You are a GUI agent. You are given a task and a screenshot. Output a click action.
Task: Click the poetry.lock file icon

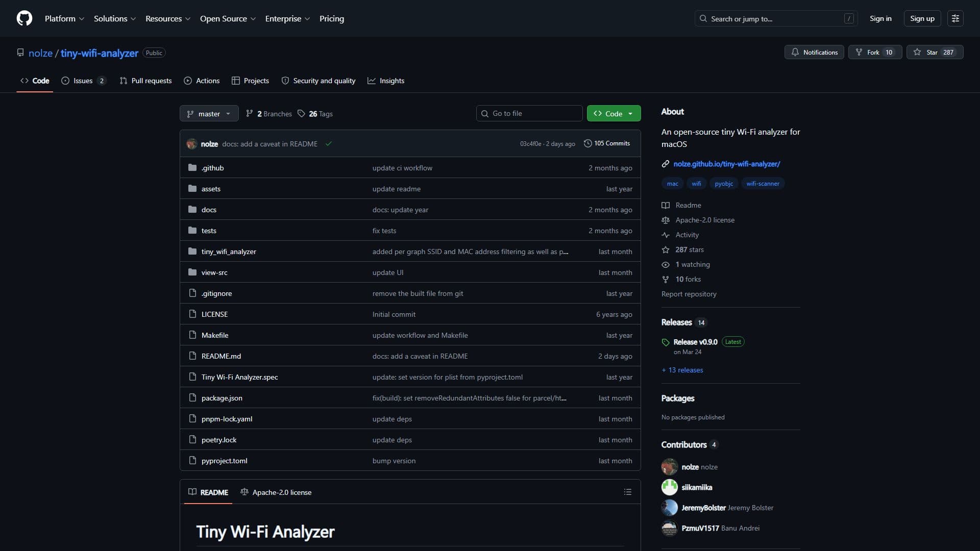coord(192,440)
